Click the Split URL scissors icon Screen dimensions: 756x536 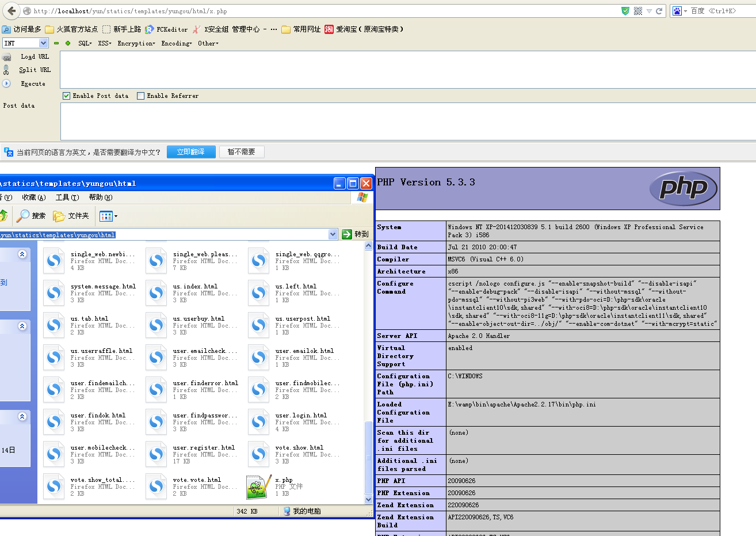click(6, 70)
